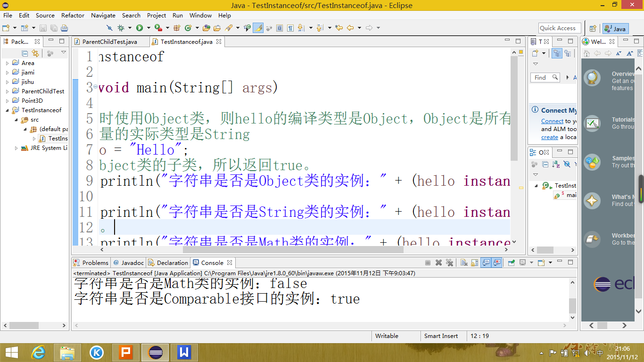Click the Quick Access search field
This screenshot has height=362, width=644.
pos(560,28)
